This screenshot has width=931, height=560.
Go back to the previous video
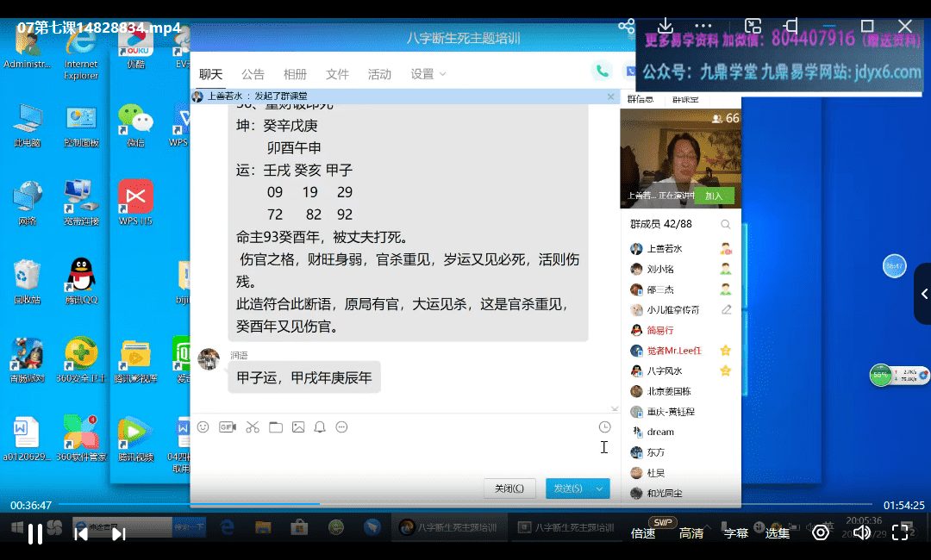pos(81,534)
